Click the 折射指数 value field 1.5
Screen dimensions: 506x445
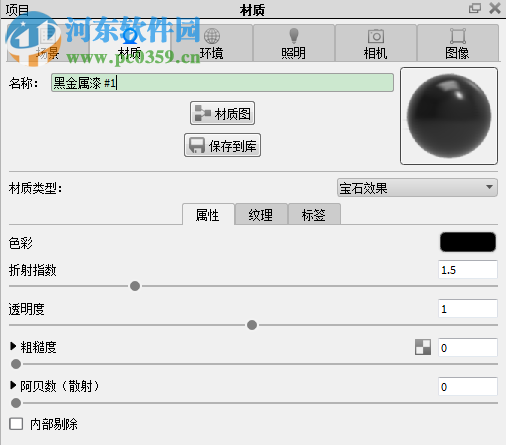pyautogui.click(x=468, y=270)
